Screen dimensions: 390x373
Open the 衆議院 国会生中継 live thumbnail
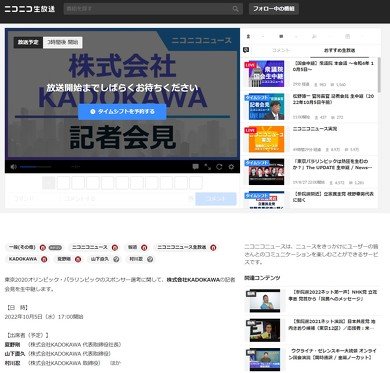pos(264,74)
